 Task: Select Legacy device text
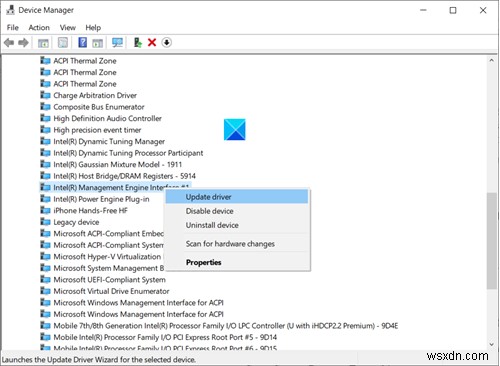76,222
